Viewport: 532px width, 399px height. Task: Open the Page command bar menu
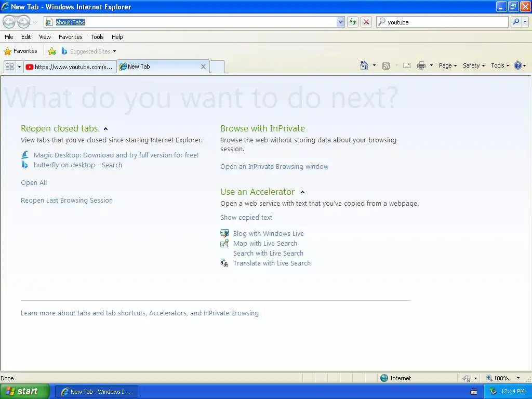pyautogui.click(x=447, y=65)
